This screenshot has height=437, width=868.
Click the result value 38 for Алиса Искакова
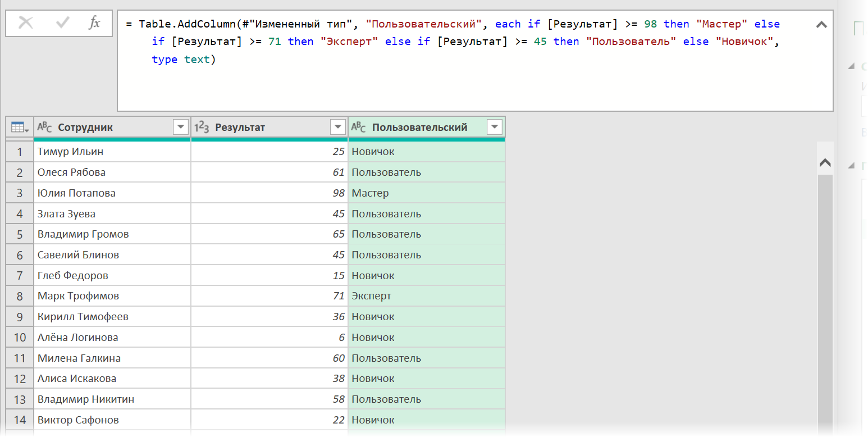tap(269, 379)
